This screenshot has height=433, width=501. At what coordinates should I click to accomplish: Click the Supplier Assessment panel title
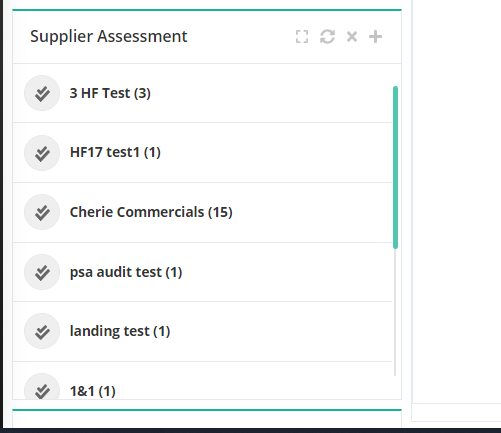click(109, 36)
